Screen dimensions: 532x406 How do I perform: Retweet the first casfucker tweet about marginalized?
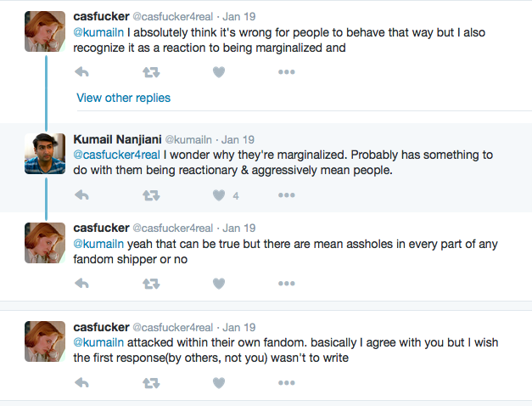pos(151,72)
